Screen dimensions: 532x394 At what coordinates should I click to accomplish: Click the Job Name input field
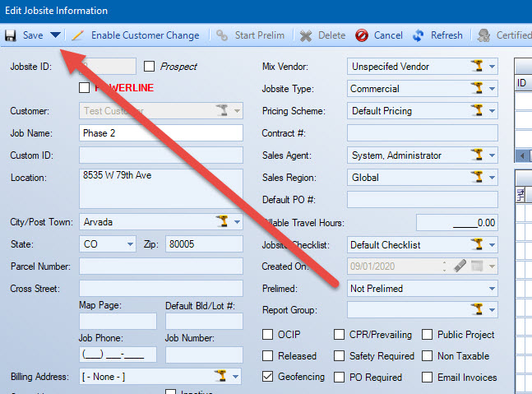pos(161,132)
